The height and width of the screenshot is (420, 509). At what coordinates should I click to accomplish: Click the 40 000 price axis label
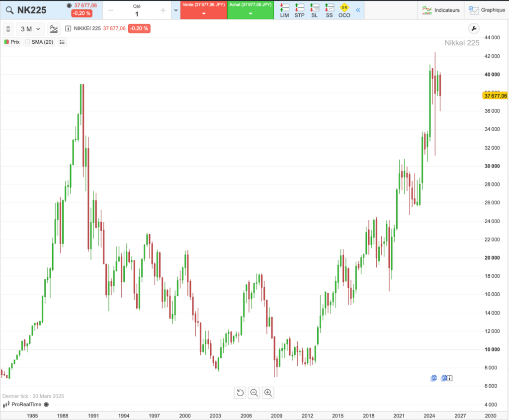pyautogui.click(x=492, y=75)
